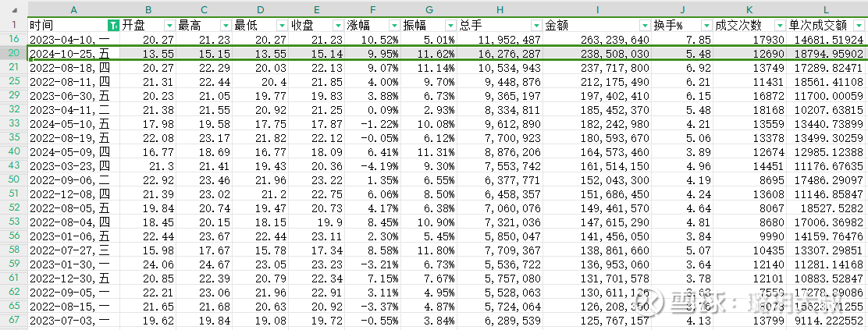Click the cell showing 0.09%

pyautogui.click(x=373, y=110)
